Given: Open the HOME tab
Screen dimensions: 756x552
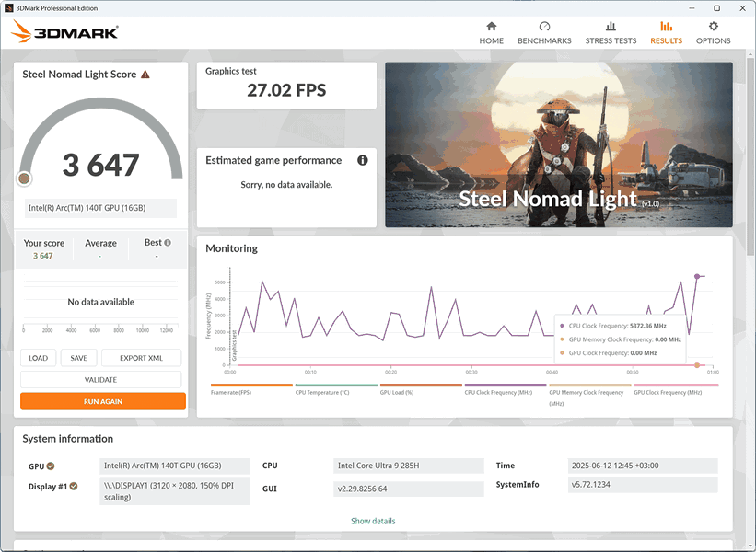Looking at the screenshot, I should tap(492, 33).
